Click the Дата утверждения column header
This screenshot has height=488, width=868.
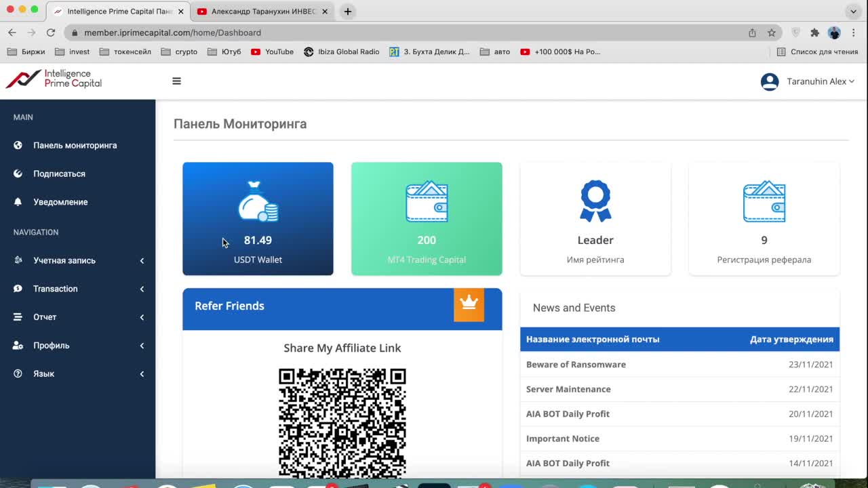coord(791,340)
